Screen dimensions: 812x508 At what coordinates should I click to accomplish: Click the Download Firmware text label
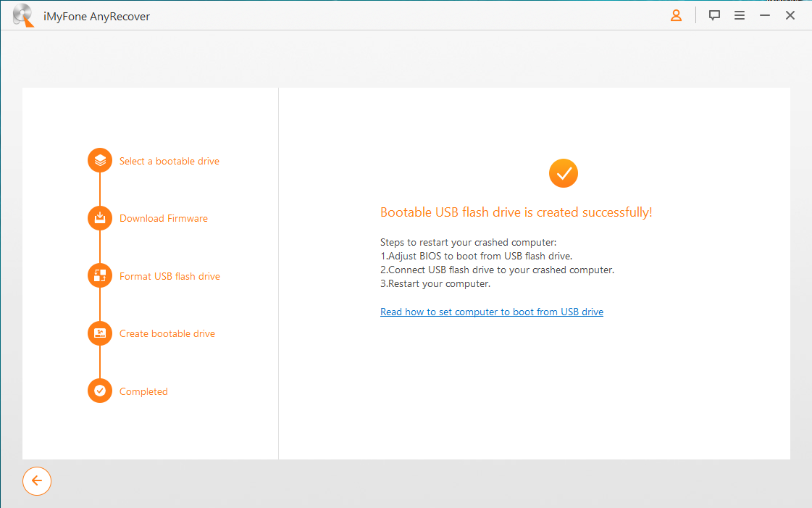coord(162,217)
